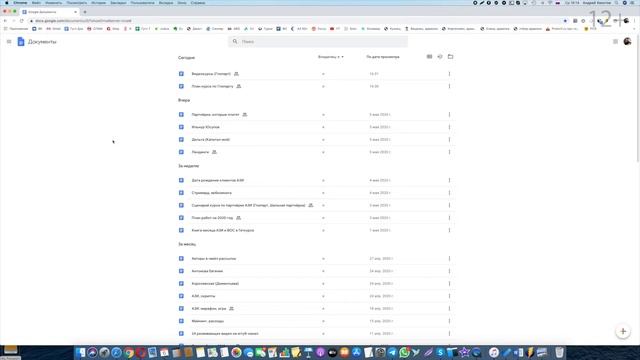Open a new browser tab
This screenshot has width=640, height=360.
tap(85, 12)
